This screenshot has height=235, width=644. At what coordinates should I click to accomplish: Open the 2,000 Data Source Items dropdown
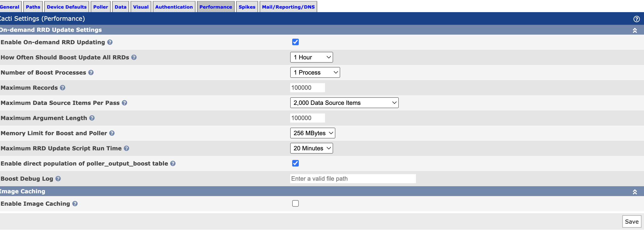pyautogui.click(x=344, y=103)
